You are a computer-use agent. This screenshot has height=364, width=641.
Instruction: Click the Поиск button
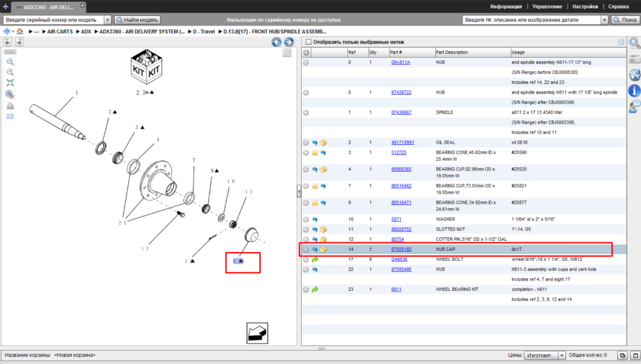coord(624,20)
